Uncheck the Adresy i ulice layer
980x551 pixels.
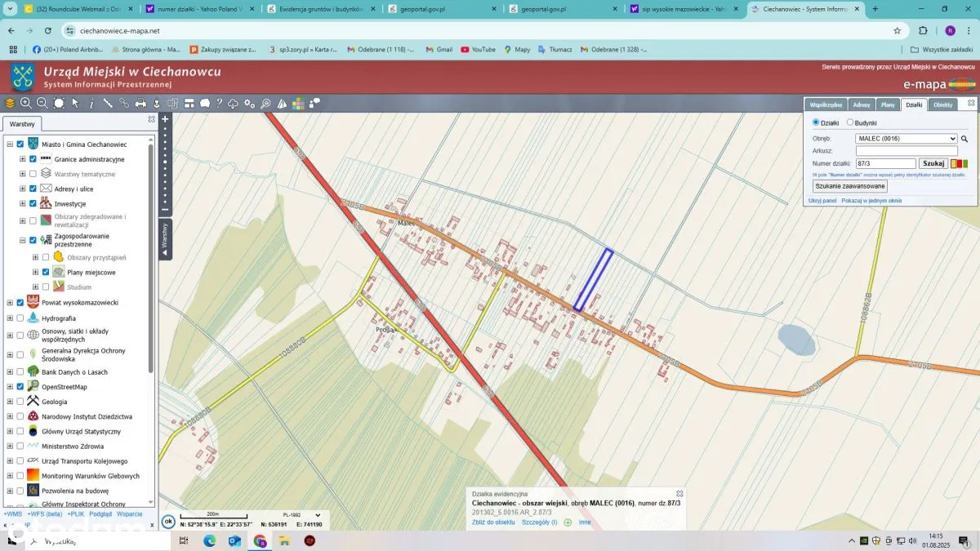click(x=33, y=189)
